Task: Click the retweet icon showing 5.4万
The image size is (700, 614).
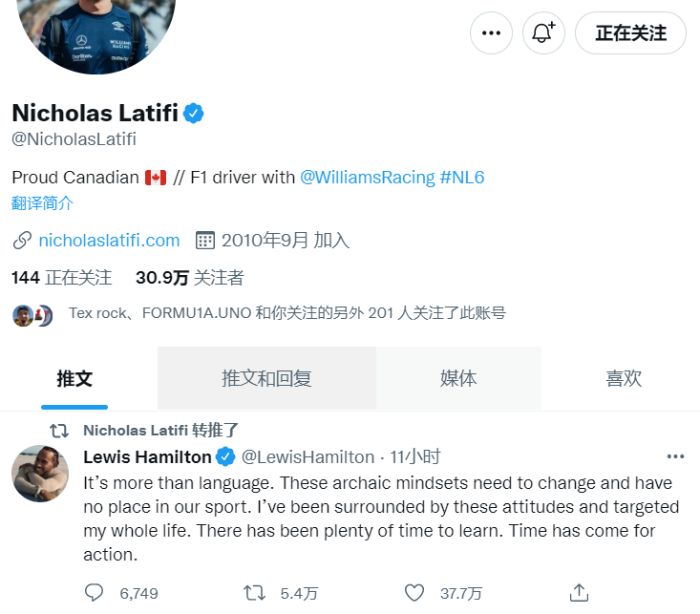Action: click(x=254, y=593)
